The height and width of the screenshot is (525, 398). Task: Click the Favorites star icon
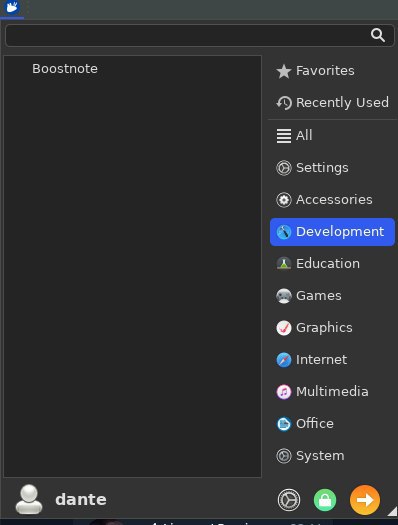[x=284, y=71]
